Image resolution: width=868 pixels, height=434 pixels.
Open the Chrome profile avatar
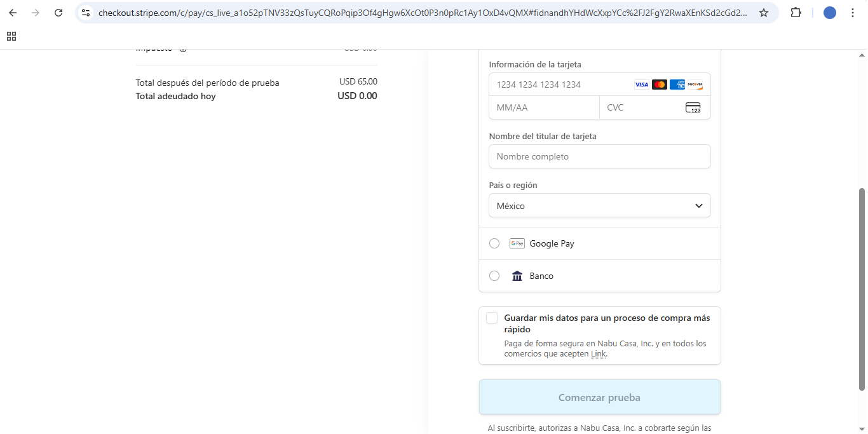829,13
